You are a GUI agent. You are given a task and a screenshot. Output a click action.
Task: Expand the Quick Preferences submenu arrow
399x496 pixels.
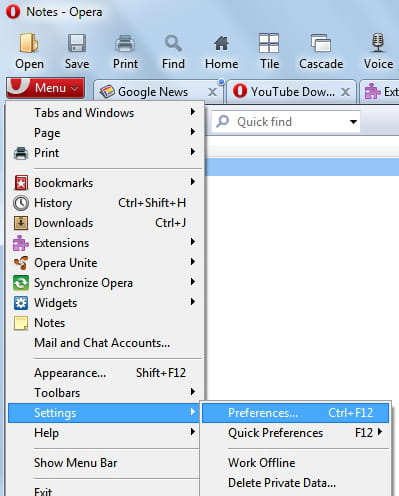380,432
